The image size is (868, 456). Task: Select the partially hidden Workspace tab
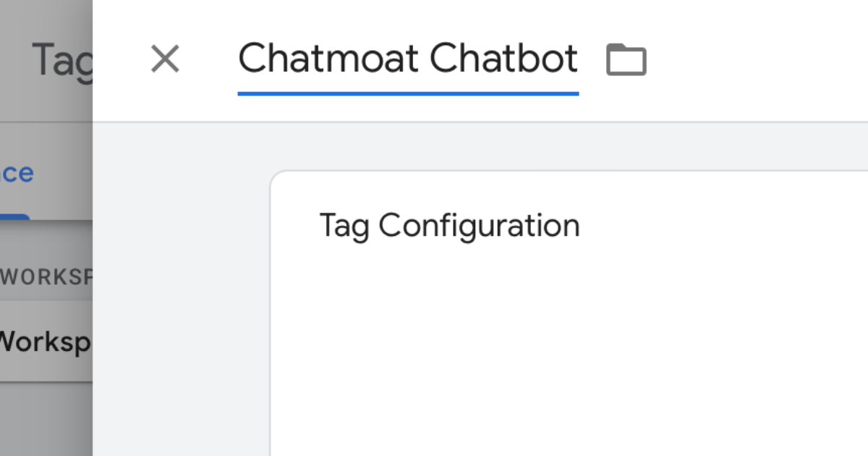point(17,173)
